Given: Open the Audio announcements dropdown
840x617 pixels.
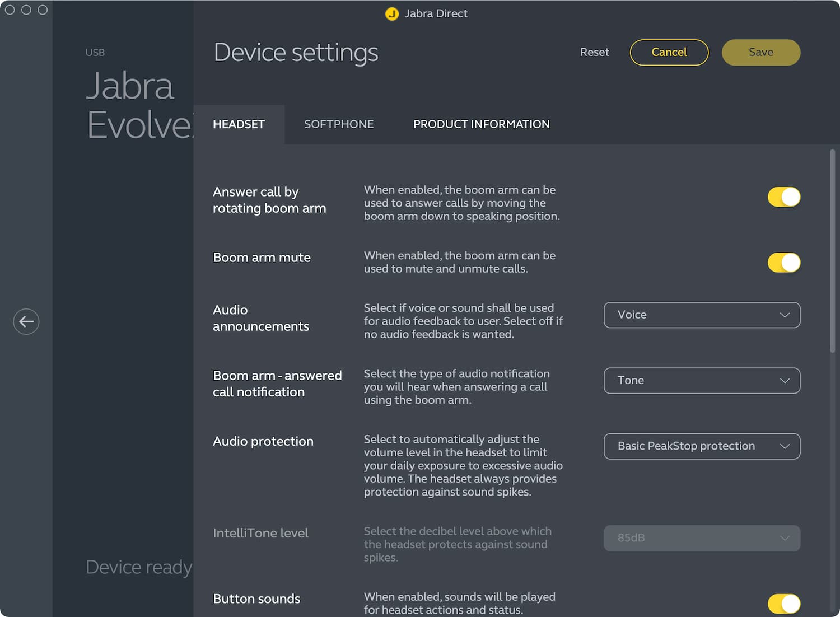Looking at the screenshot, I should coord(701,315).
